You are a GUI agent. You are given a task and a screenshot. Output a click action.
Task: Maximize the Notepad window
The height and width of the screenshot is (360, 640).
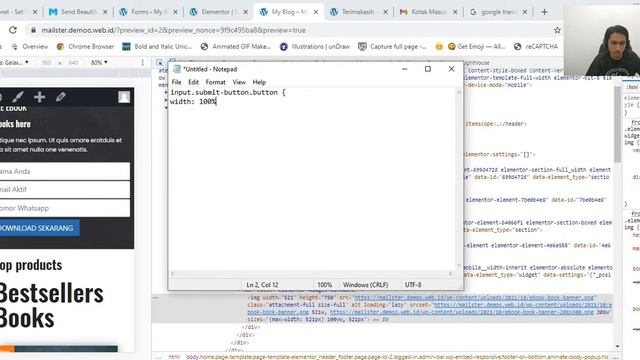coord(428,69)
